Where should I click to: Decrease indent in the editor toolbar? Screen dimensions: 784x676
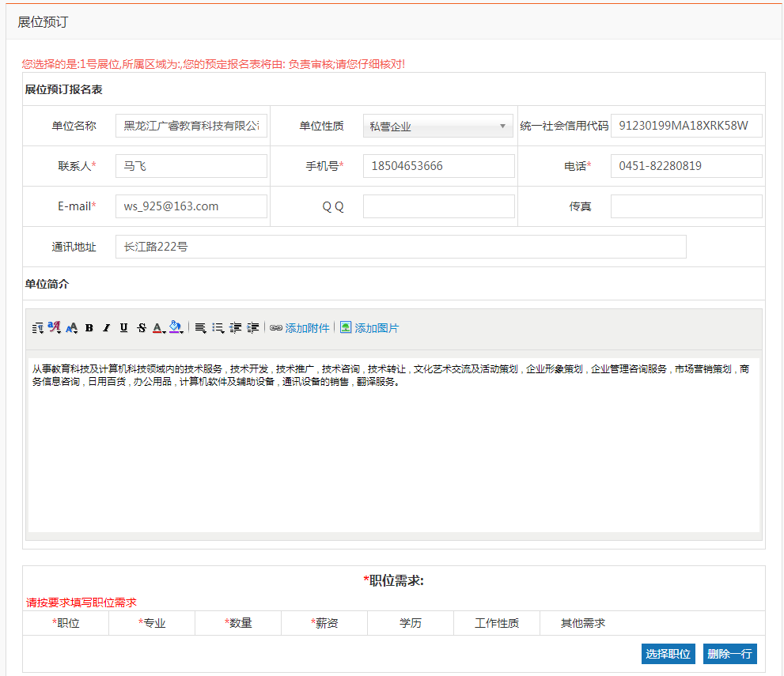tap(236, 328)
